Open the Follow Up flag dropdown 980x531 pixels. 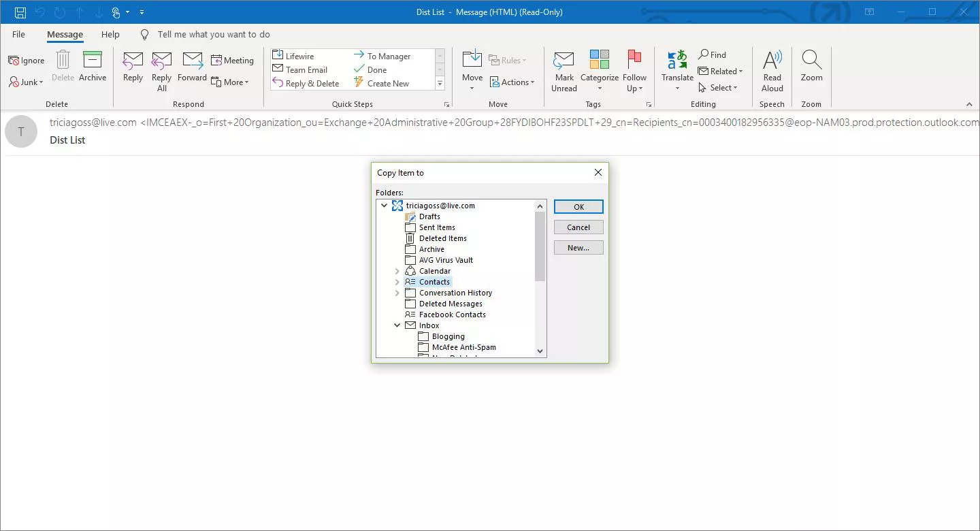(634, 71)
